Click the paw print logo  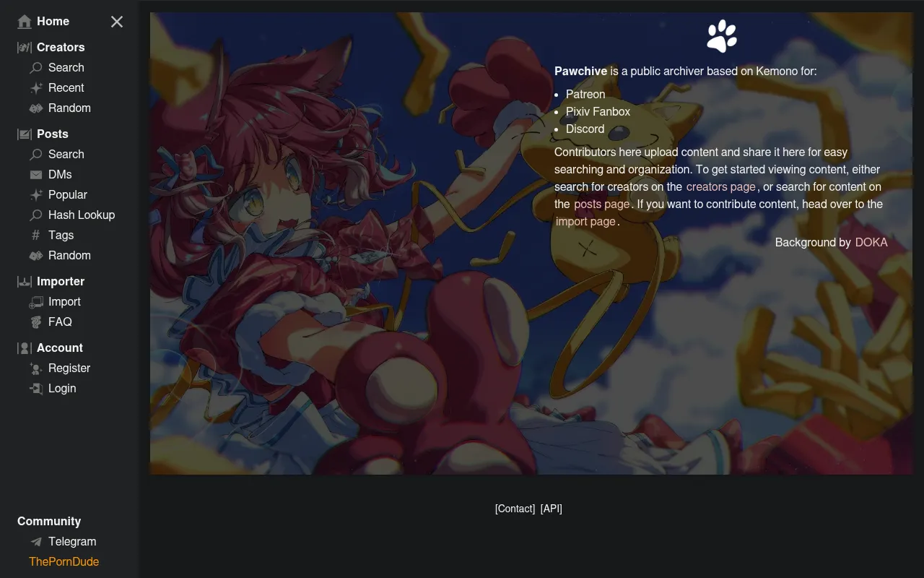(722, 36)
